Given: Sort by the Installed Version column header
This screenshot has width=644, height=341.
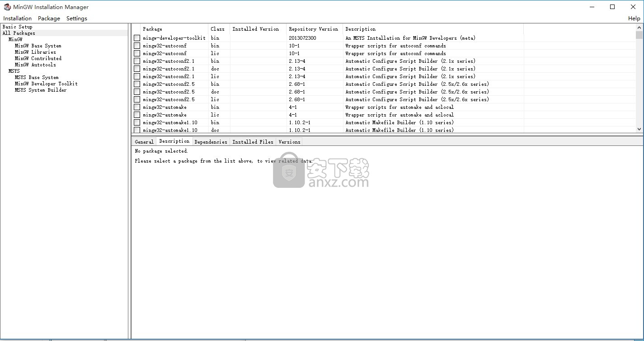Looking at the screenshot, I should tap(258, 29).
